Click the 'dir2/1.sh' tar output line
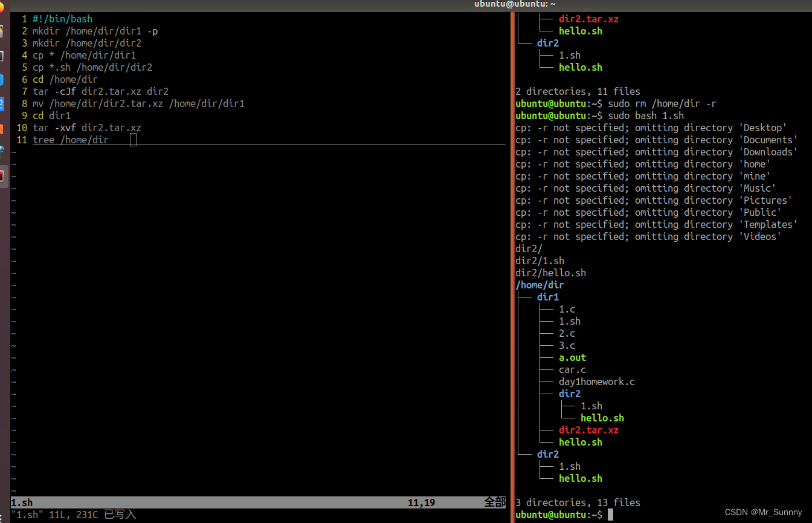This screenshot has width=812, height=523. point(540,261)
